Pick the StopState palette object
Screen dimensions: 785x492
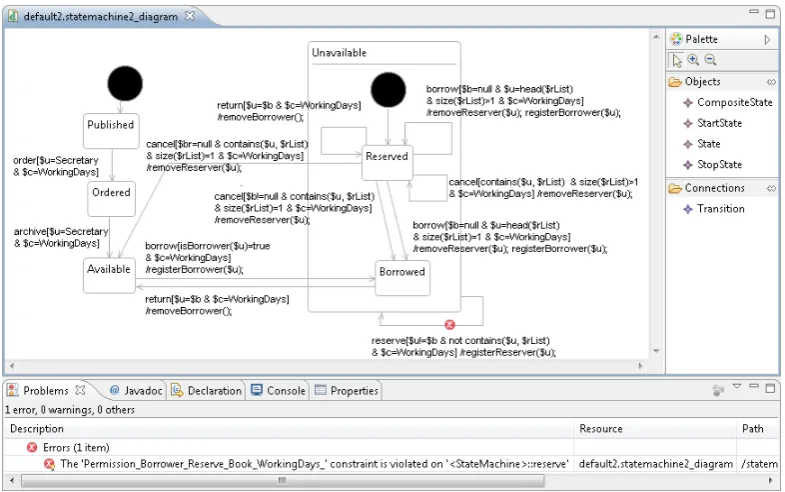(x=713, y=165)
